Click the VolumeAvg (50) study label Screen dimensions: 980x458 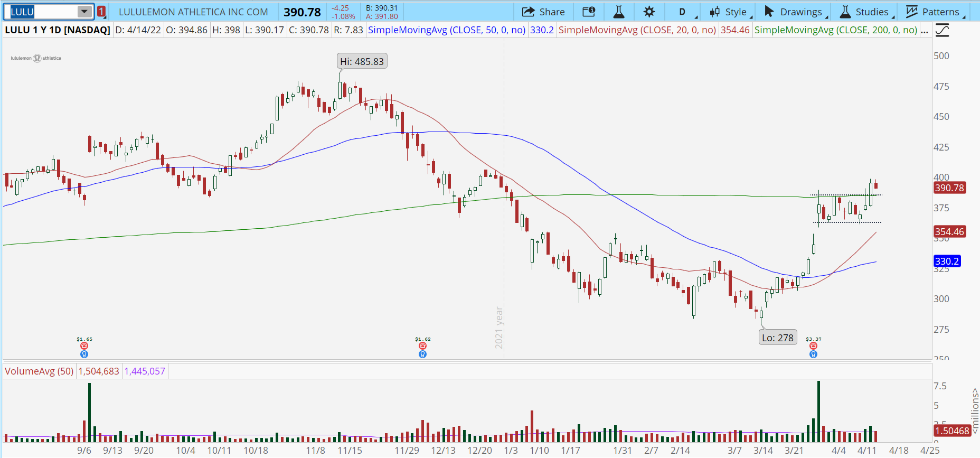39,371
